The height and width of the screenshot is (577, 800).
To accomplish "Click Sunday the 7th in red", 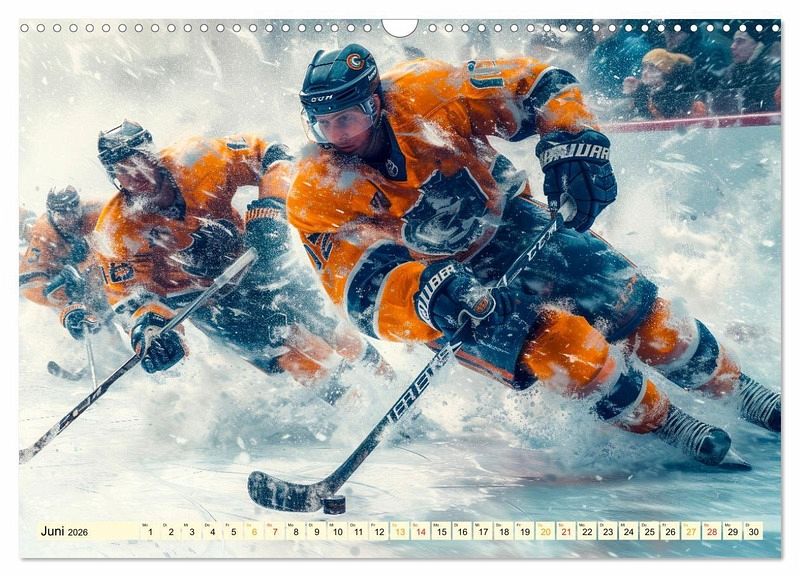I will point(275,531).
